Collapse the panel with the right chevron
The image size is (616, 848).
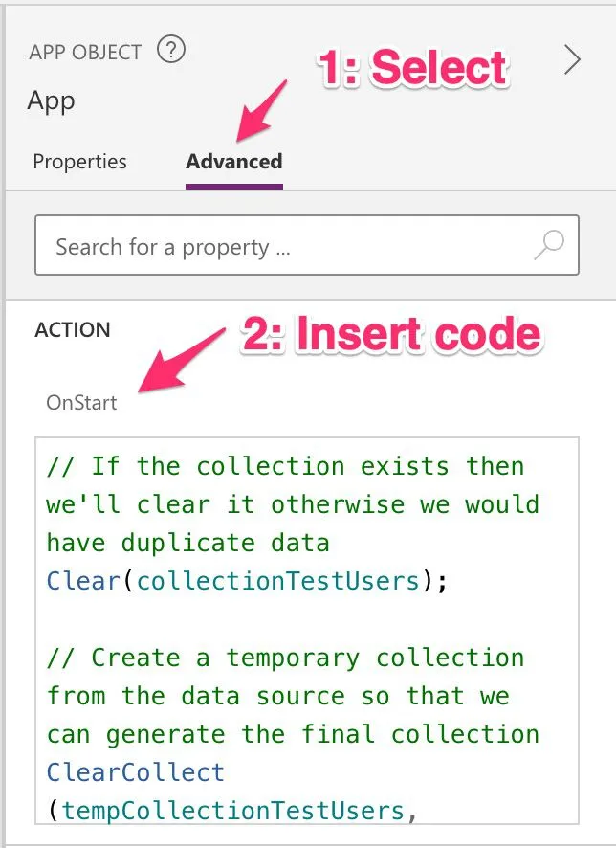[572, 60]
